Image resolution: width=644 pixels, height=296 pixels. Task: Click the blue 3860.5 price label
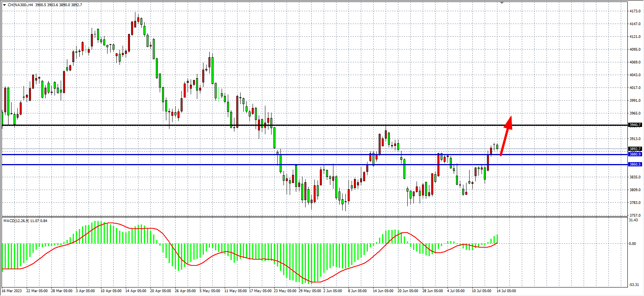(x=635, y=164)
